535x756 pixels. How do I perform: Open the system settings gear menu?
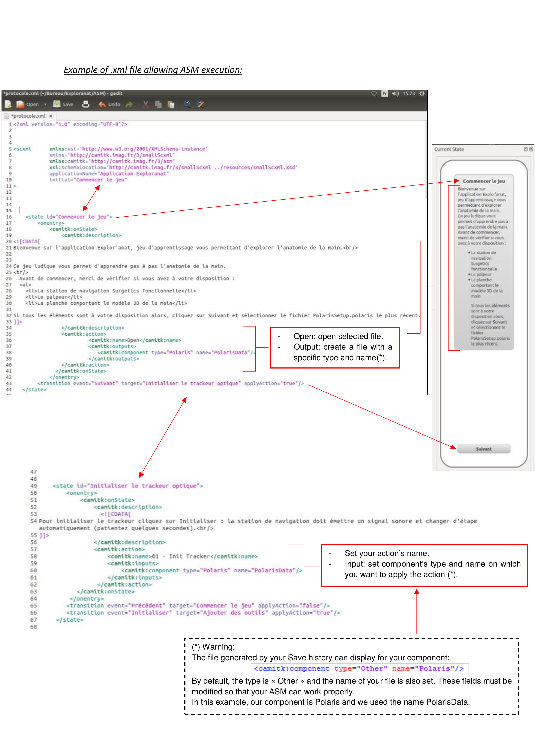pos(422,94)
